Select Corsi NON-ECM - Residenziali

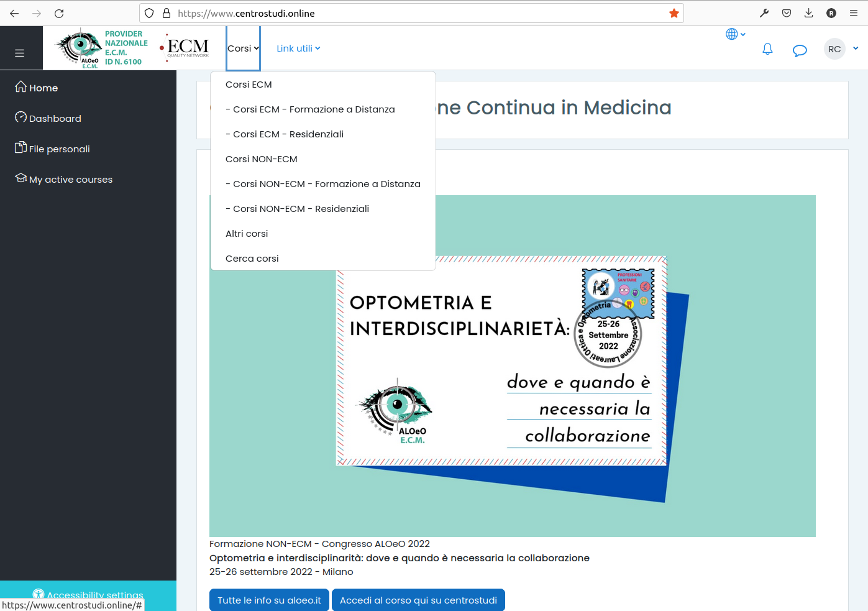[323, 209]
